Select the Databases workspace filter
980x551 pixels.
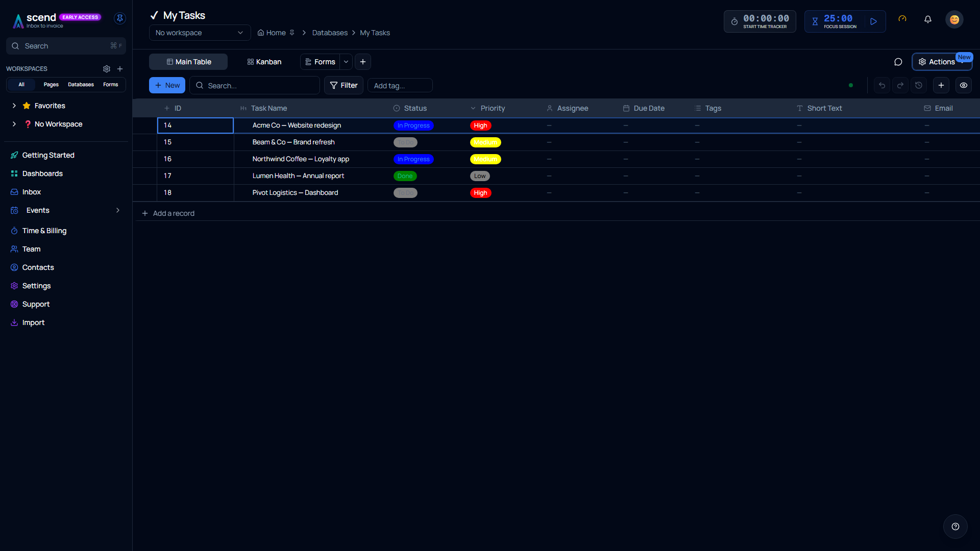click(x=81, y=85)
